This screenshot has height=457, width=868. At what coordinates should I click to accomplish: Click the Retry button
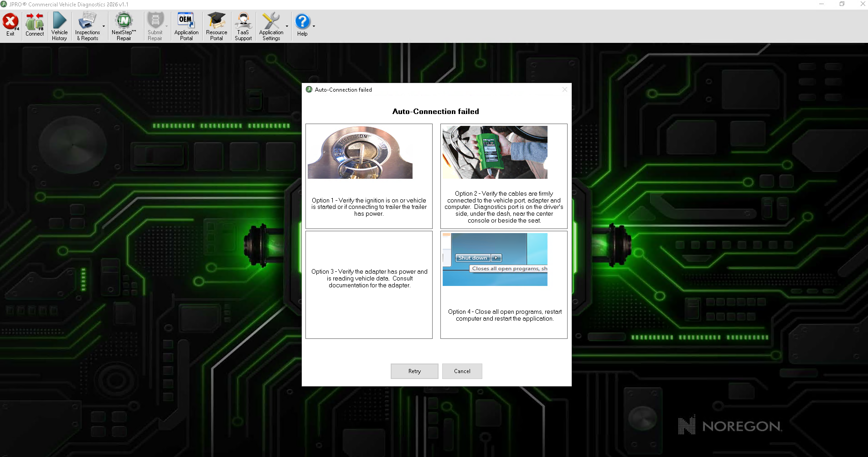pos(414,371)
